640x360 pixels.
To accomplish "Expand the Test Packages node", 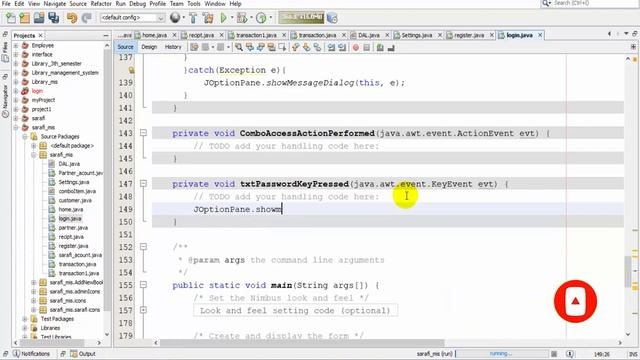I will click(25, 319).
